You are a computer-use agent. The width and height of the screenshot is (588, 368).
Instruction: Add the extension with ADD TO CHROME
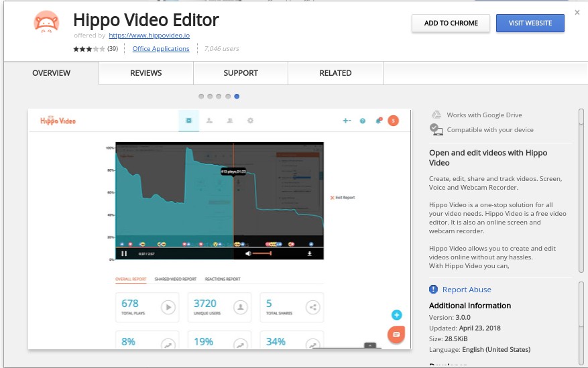tap(451, 23)
